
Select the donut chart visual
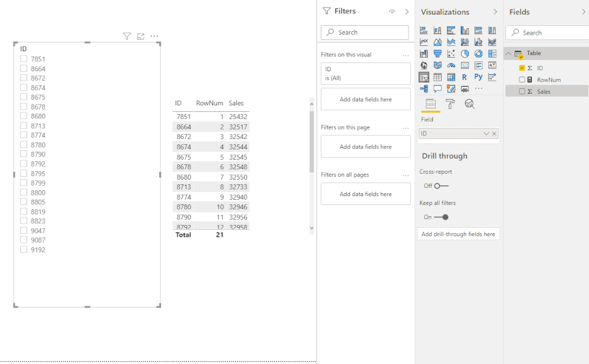478,54
